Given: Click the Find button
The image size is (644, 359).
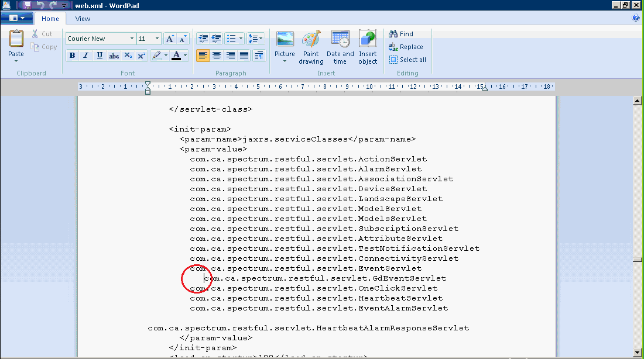Looking at the screenshot, I should [x=401, y=34].
